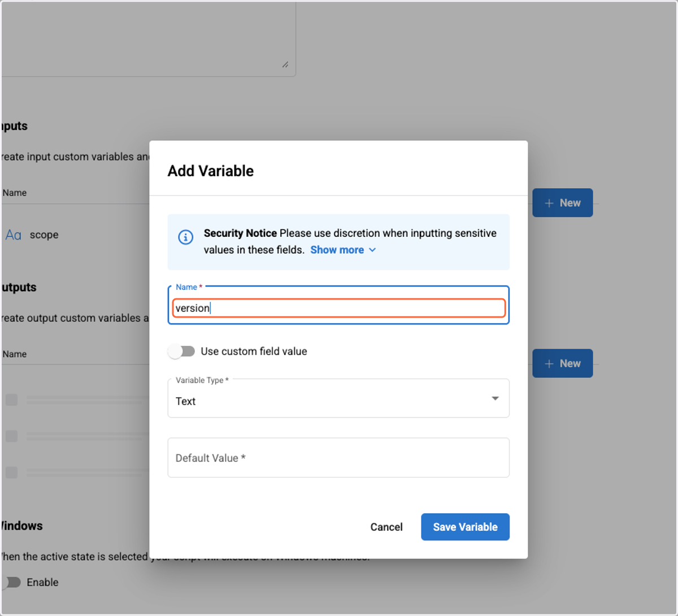The image size is (678, 616).
Task: Expand the Show more security notice link
Action: click(x=343, y=250)
